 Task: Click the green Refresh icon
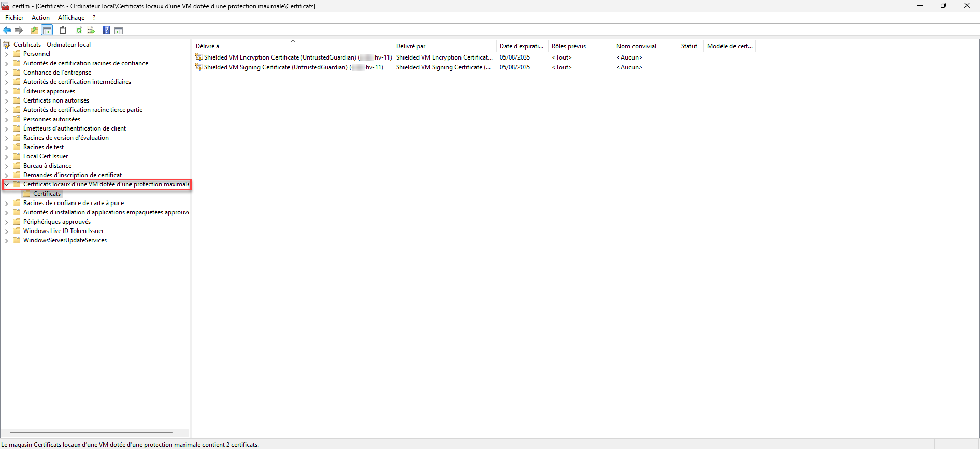[79, 31]
